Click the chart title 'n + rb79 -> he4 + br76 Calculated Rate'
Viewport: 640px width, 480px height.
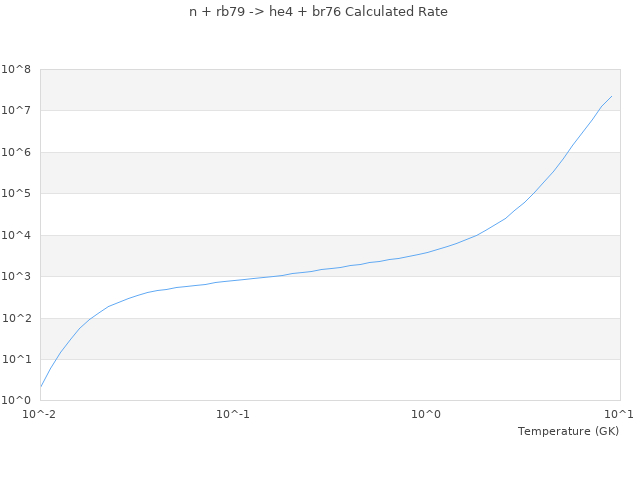319,12
